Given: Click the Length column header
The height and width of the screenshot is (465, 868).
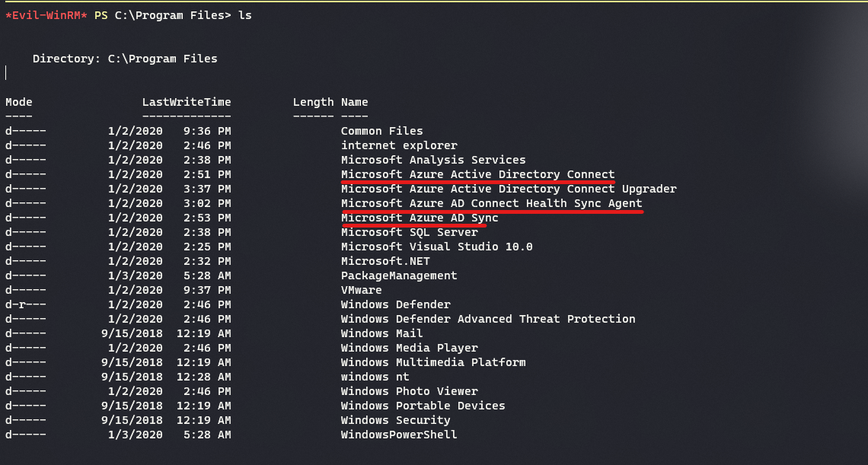Looking at the screenshot, I should [313, 102].
